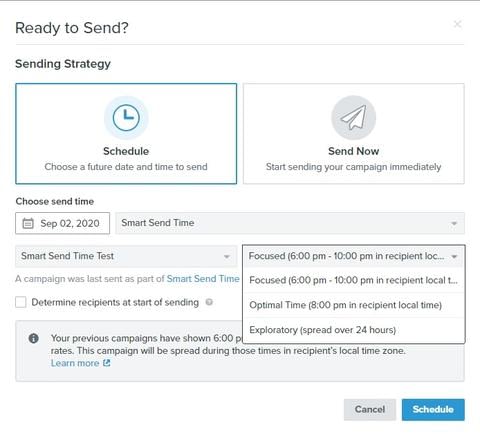Image resolution: width=480 pixels, height=434 pixels.
Task: Collapse the Focused send window dropdown
Action: [354, 256]
